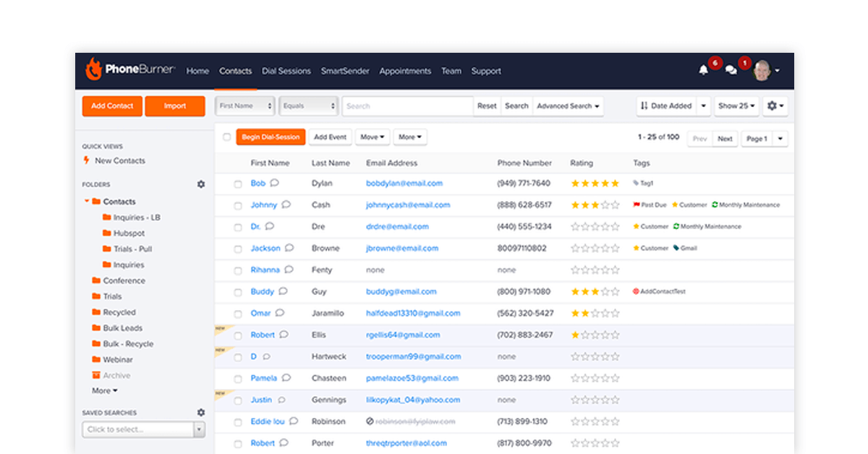Click the speech bubble next to Justin
This screenshot has height=454, width=868.
pyautogui.click(x=281, y=400)
